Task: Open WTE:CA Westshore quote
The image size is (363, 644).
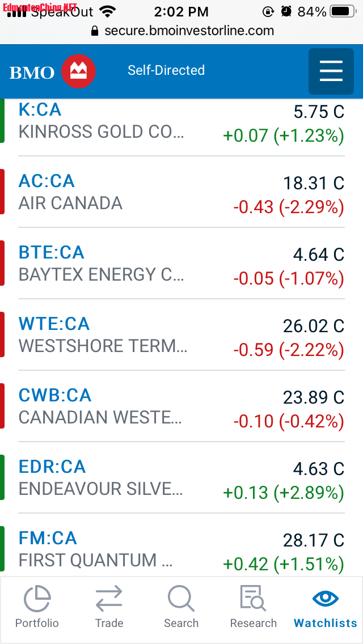Action: [54, 324]
